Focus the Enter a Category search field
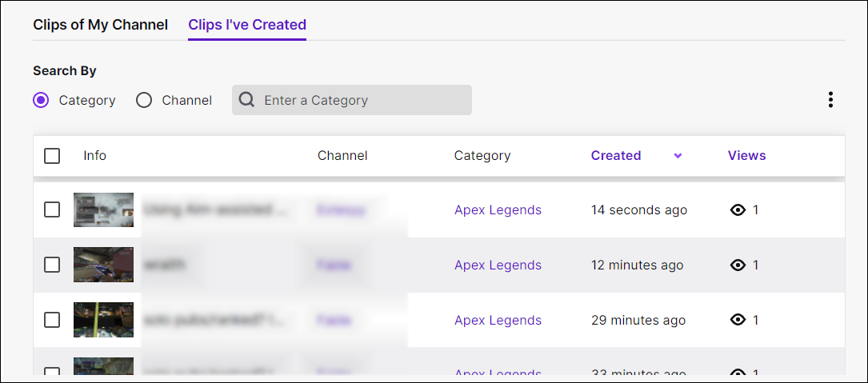868x383 pixels. coord(351,100)
